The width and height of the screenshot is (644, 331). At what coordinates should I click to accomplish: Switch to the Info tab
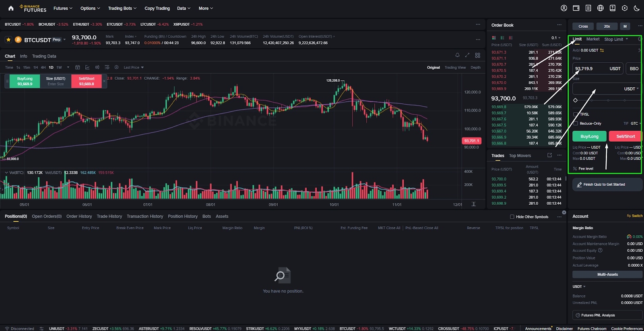(x=23, y=56)
